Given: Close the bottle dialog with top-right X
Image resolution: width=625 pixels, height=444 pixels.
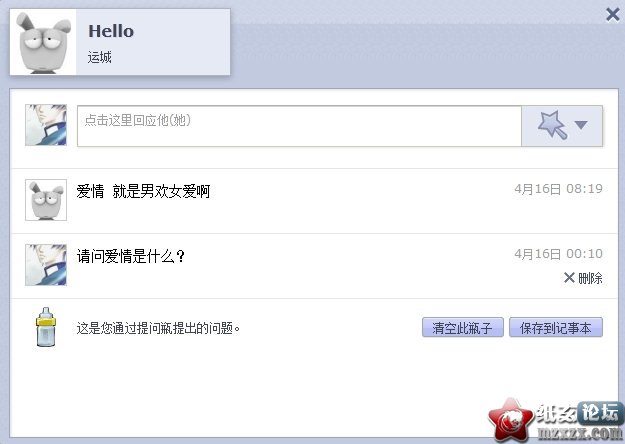Looking at the screenshot, I should 613,15.
